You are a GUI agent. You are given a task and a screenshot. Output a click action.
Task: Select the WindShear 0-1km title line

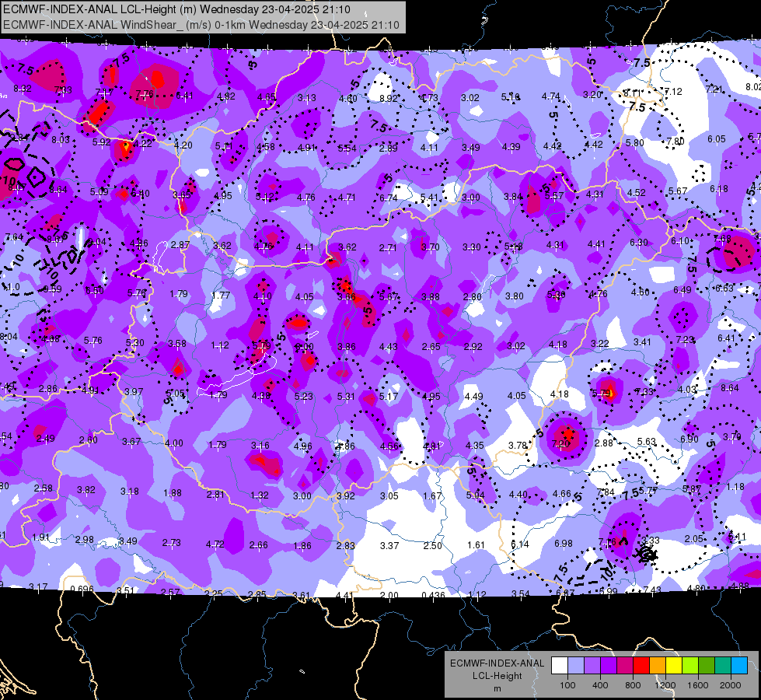pyautogui.click(x=201, y=25)
